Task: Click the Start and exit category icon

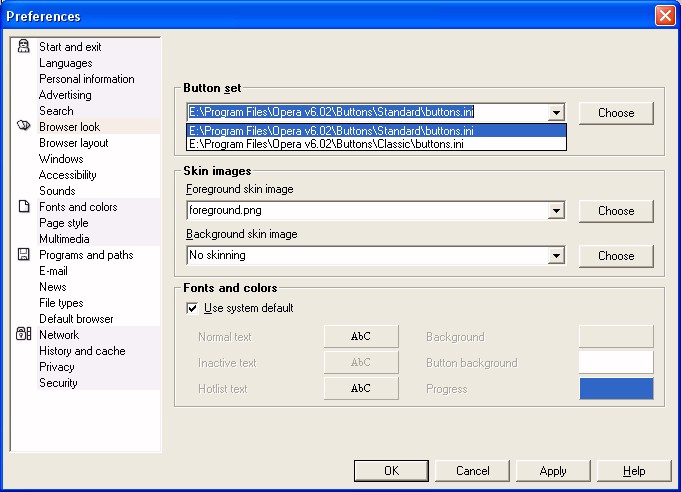Action: 24,47
